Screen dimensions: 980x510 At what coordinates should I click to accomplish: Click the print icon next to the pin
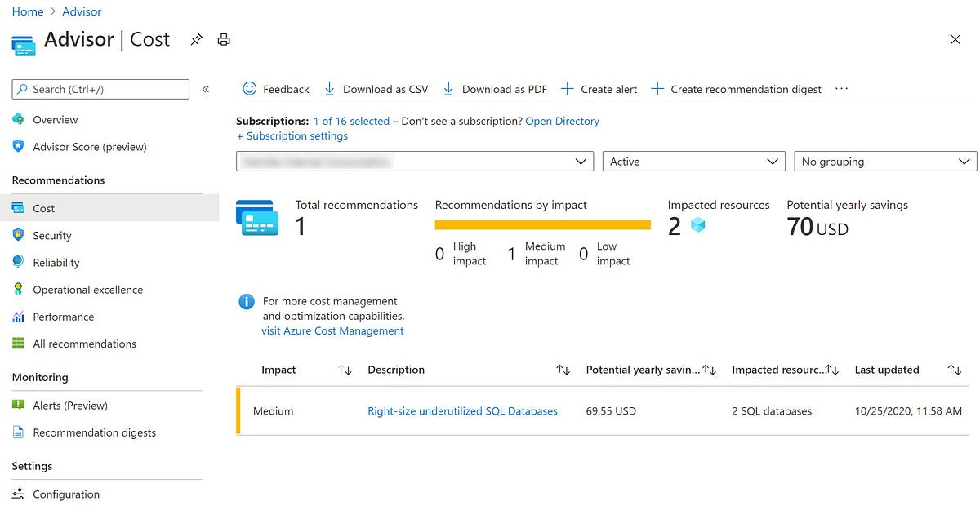coord(224,38)
